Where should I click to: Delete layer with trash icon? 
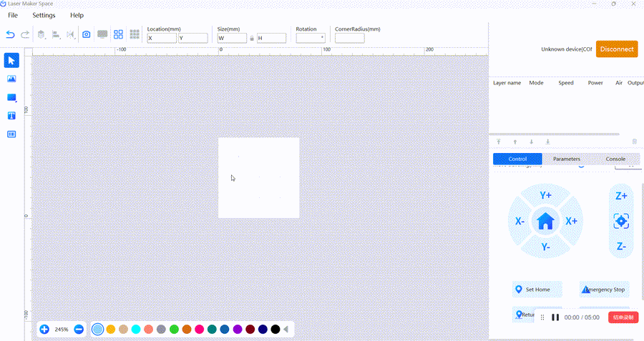click(x=635, y=142)
